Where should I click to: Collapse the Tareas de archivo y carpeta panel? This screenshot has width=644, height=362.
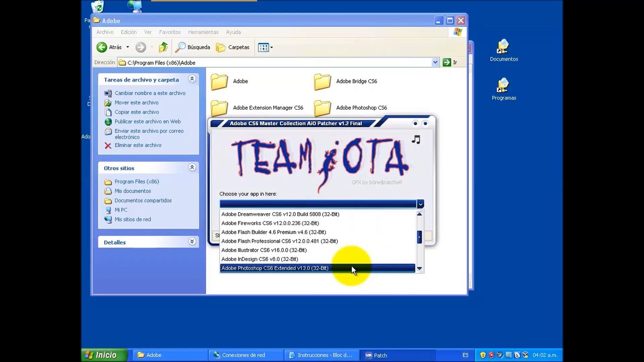click(x=192, y=79)
